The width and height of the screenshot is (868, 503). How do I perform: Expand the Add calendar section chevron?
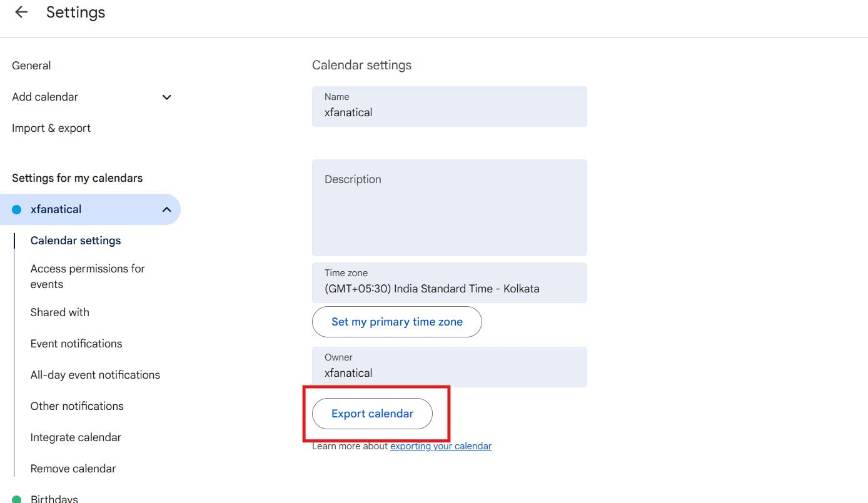click(x=166, y=97)
